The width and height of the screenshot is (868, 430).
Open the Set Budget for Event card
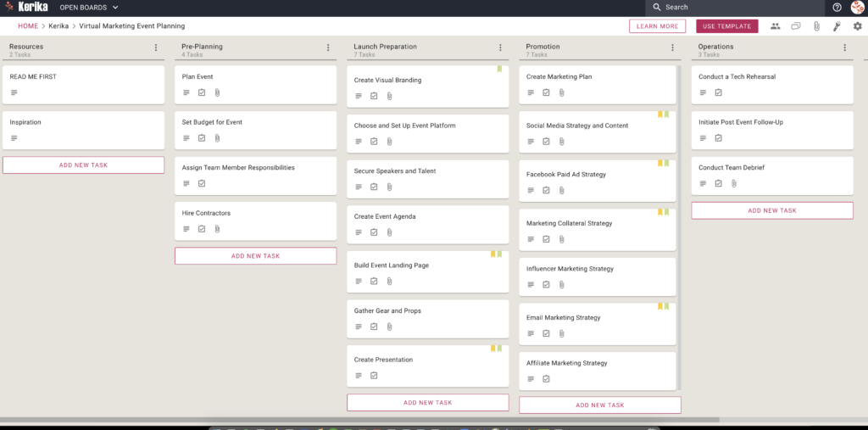(256, 131)
